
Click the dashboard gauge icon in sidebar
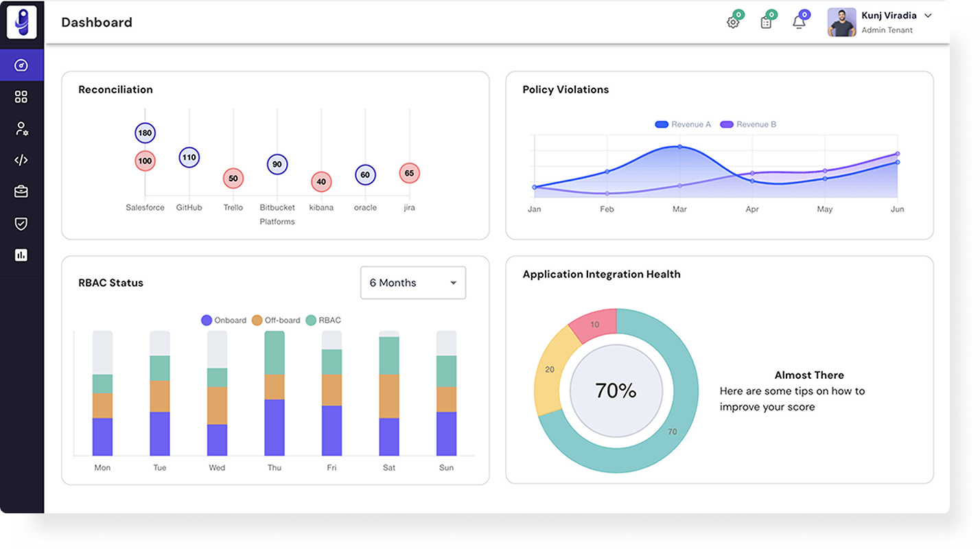(21, 65)
